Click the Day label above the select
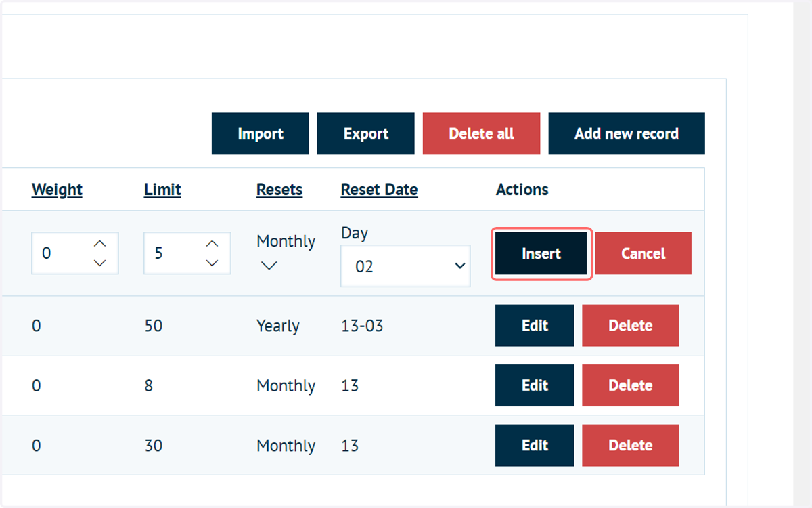 coord(355,233)
